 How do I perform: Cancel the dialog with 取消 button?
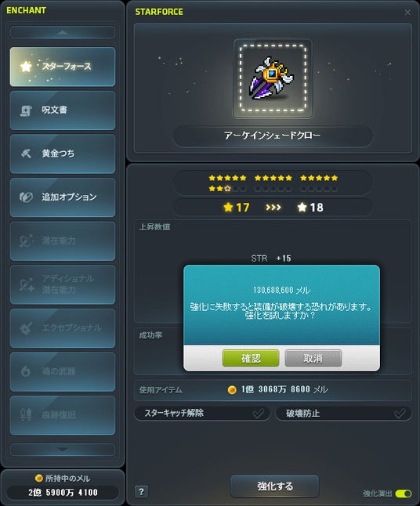(313, 358)
